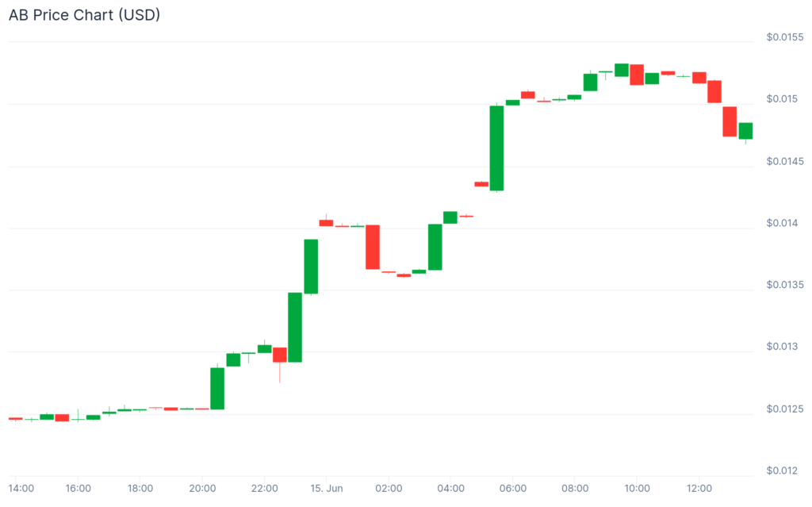Select the tall green candle before 06:00
Screen dimensions: 812x507
click(496, 148)
